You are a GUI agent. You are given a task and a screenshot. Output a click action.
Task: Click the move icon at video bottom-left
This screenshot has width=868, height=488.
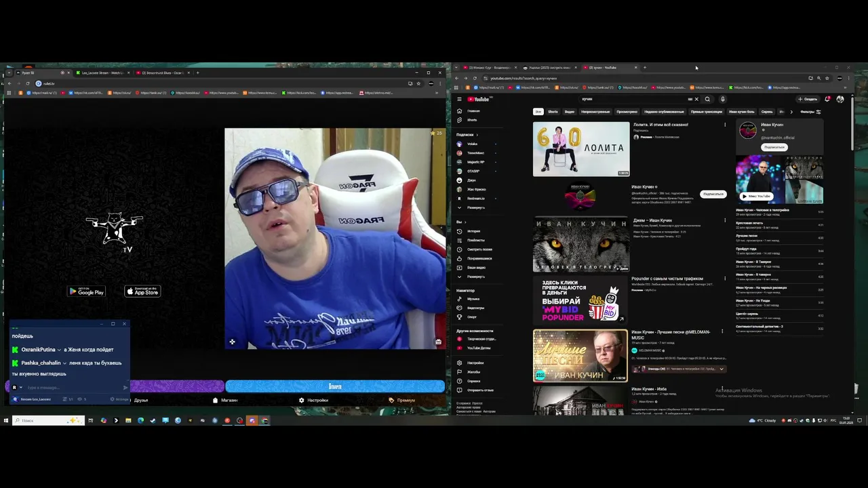click(232, 342)
